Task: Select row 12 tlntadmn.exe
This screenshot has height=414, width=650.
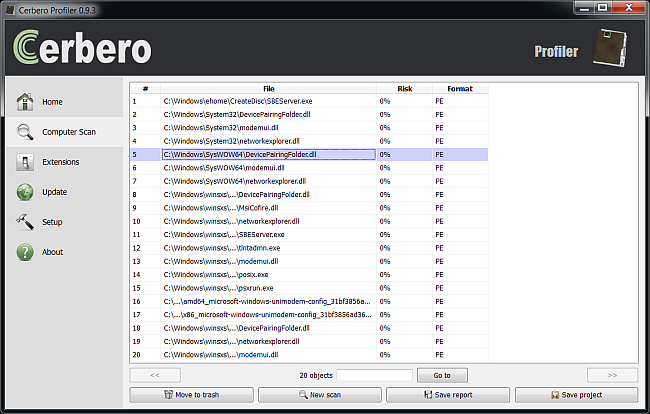Action: click(309, 248)
